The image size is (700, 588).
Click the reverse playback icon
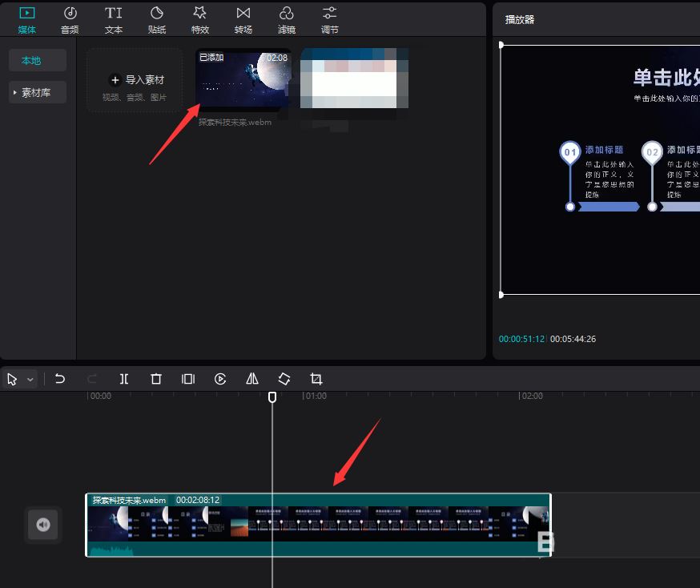point(220,379)
